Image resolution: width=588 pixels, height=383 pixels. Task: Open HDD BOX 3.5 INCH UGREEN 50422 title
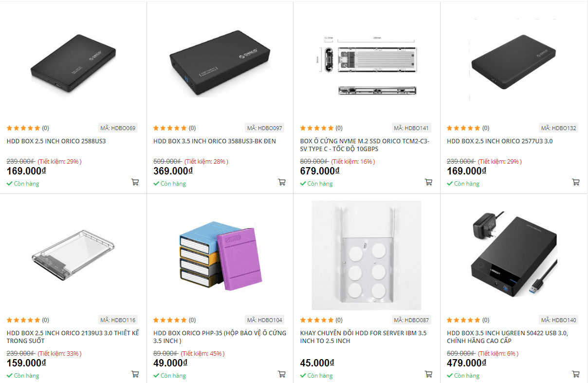tap(507, 337)
